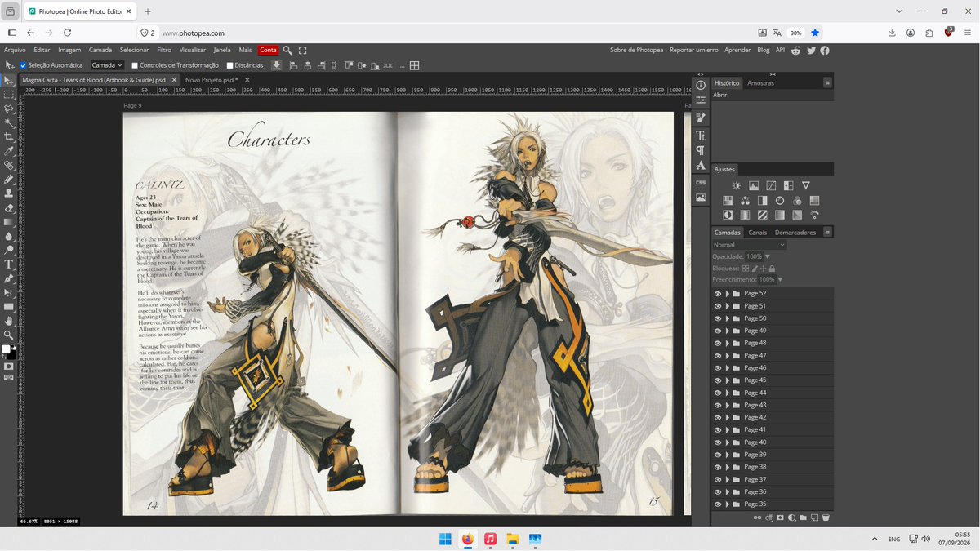Hide the Page 52 layer folder
The width and height of the screenshot is (980, 551).
coord(718,293)
